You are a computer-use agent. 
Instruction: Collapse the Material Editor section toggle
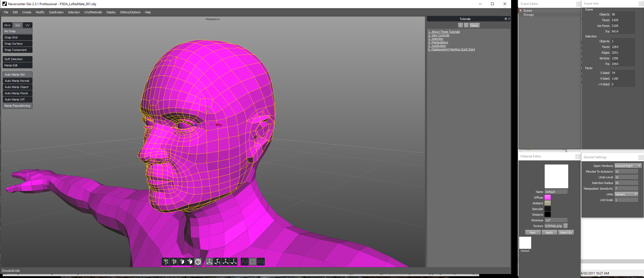pos(520,162)
